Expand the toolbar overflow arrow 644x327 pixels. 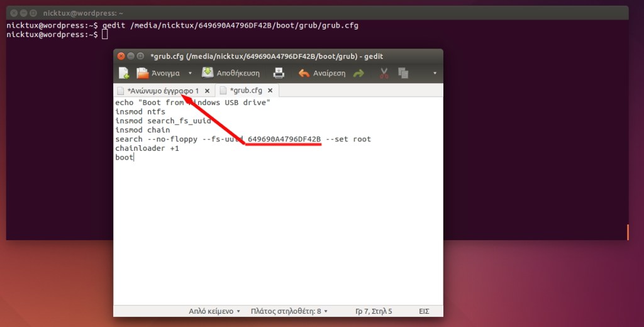point(435,73)
